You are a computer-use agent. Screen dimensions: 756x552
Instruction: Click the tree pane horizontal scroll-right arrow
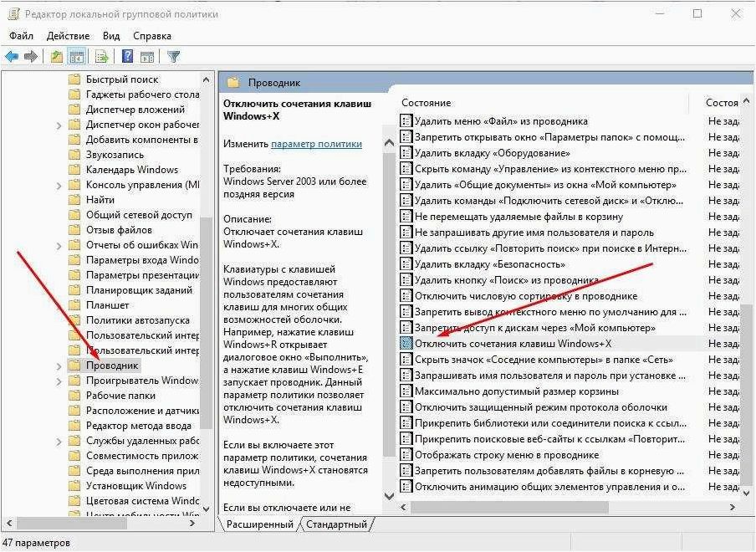click(x=192, y=523)
